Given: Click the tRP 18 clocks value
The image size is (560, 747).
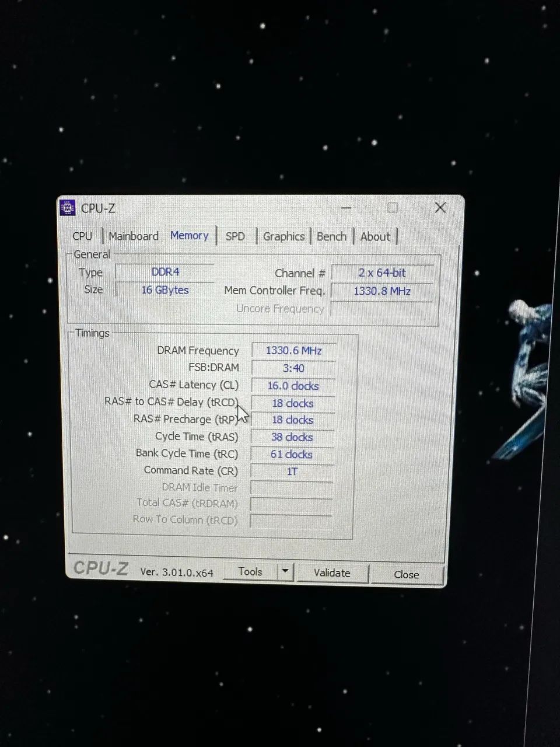Looking at the screenshot, I should point(292,420).
